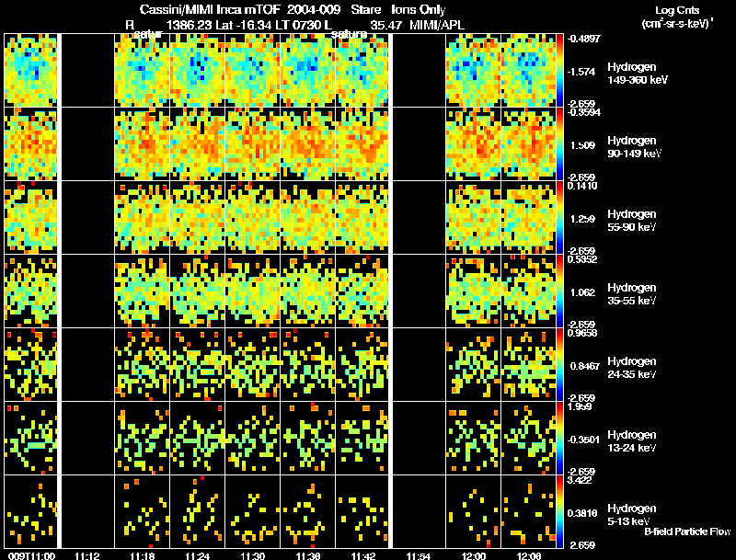Click the color bar beside Hydrogen 149-360 keV
Image resolution: width=736 pixels, height=560 pixels.
coord(559,71)
